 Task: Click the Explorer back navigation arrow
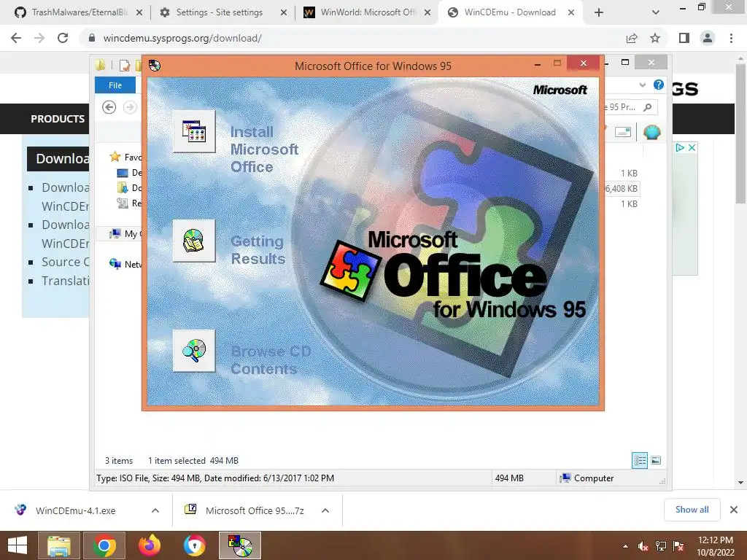[109, 107]
